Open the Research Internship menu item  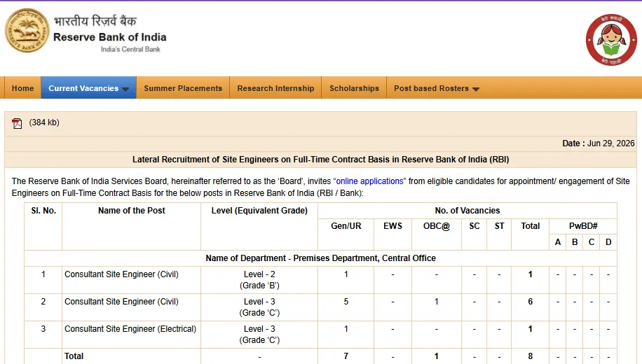tap(275, 88)
